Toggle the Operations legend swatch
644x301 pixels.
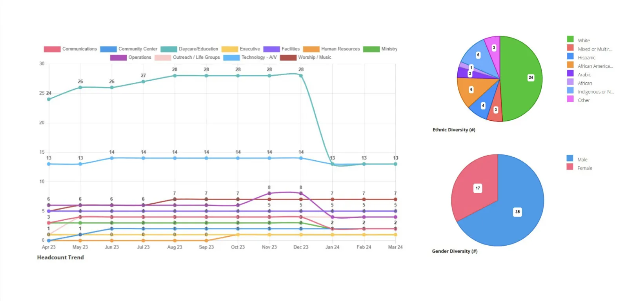point(118,58)
